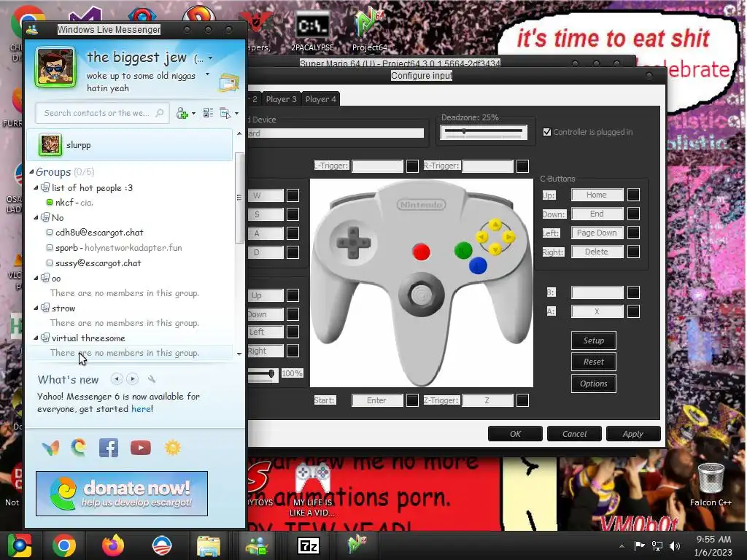Select contact nkcf in list of hot people

tap(74, 203)
